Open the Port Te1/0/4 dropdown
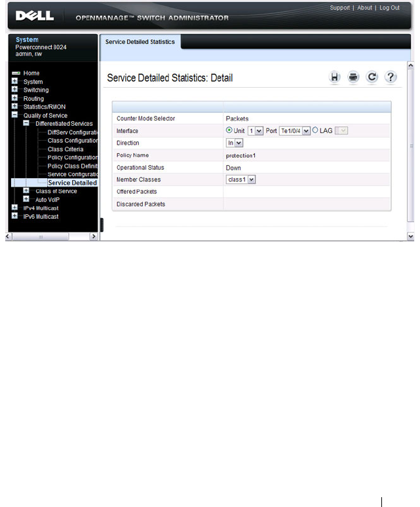The width and height of the screenshot is (420, 507). (295, 131)
